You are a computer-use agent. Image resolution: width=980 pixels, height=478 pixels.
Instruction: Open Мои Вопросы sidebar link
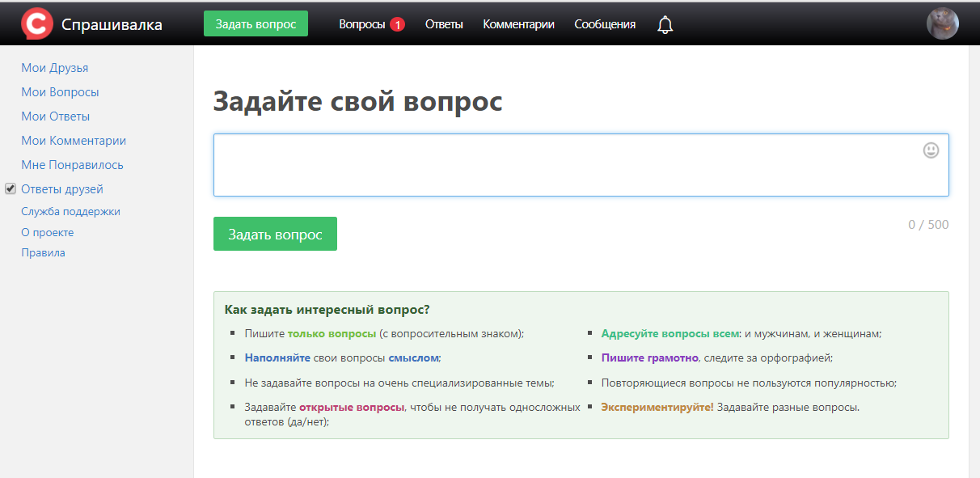click(x=60, y=92)
